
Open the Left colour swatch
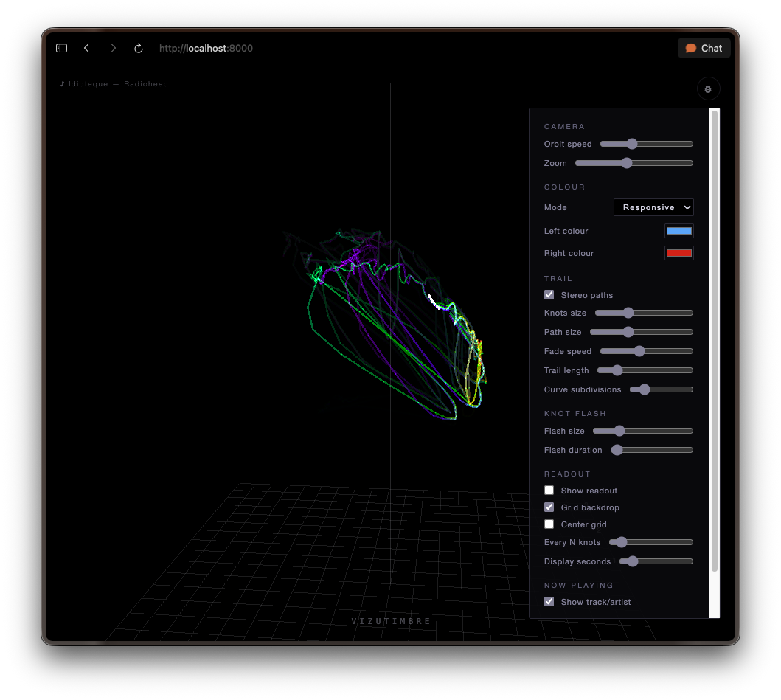pos(679,231)
